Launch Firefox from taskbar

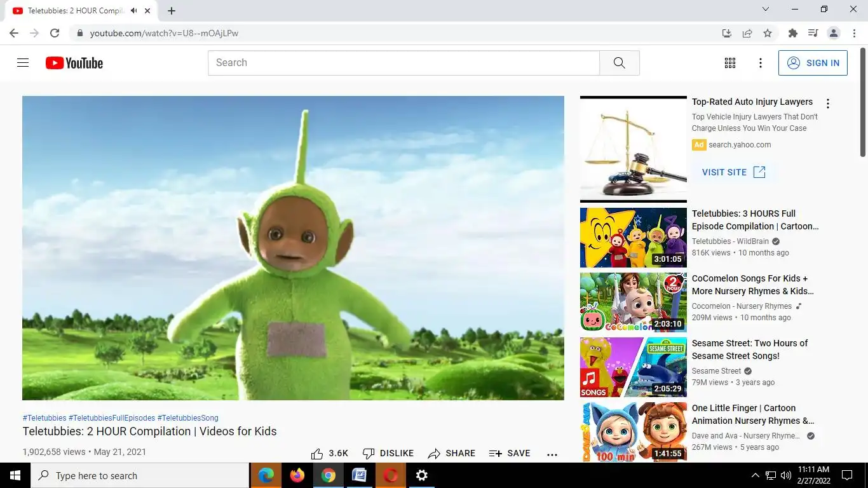pyautogui.click(x=297, y=475)
